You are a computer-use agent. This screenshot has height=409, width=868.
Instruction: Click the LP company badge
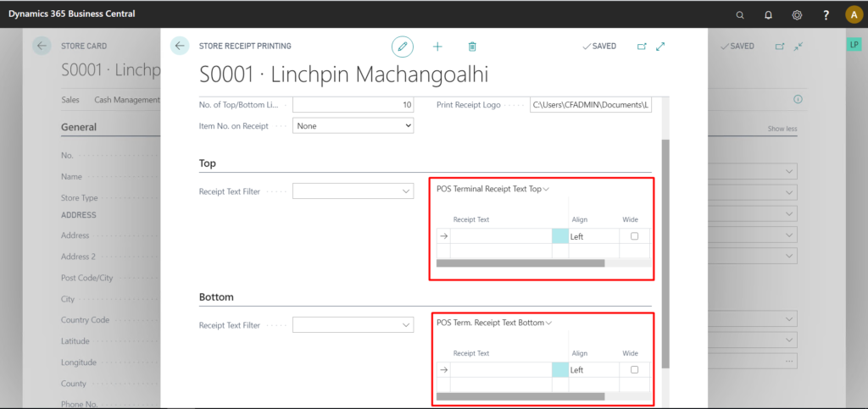[854, 45]
